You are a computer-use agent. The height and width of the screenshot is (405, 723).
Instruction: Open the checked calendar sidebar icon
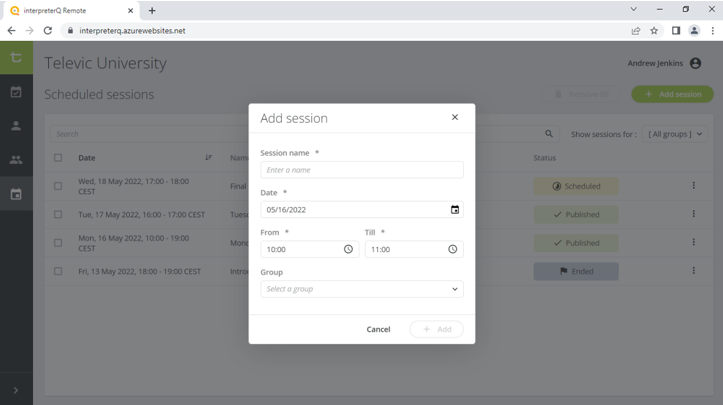(x=16, y=92)
